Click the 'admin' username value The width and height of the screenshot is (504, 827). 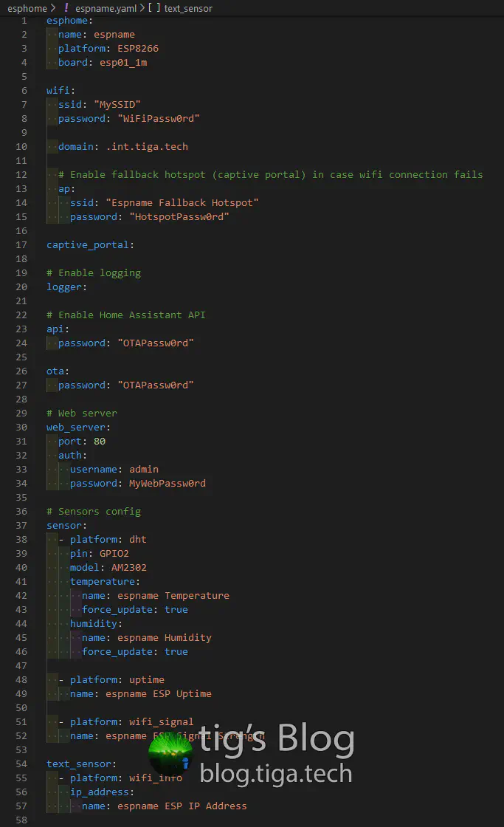coord(144,470)
